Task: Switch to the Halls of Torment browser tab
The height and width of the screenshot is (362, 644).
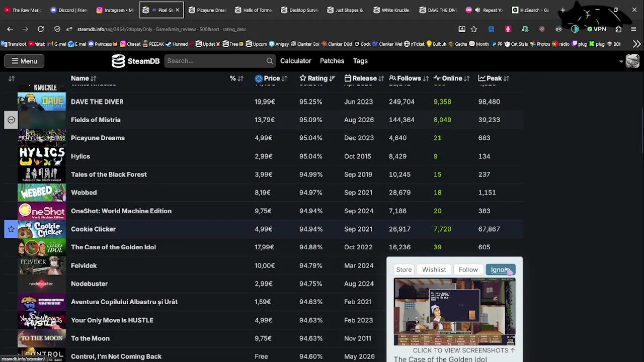Action: tap(253, 10)
